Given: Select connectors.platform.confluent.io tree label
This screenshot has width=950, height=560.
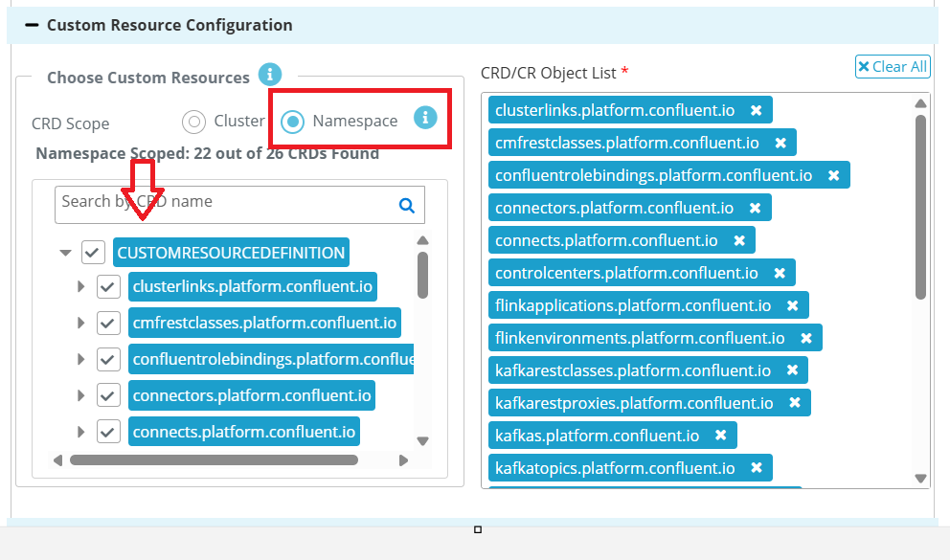Looking at the screenshot, I should tap(252, 395).
